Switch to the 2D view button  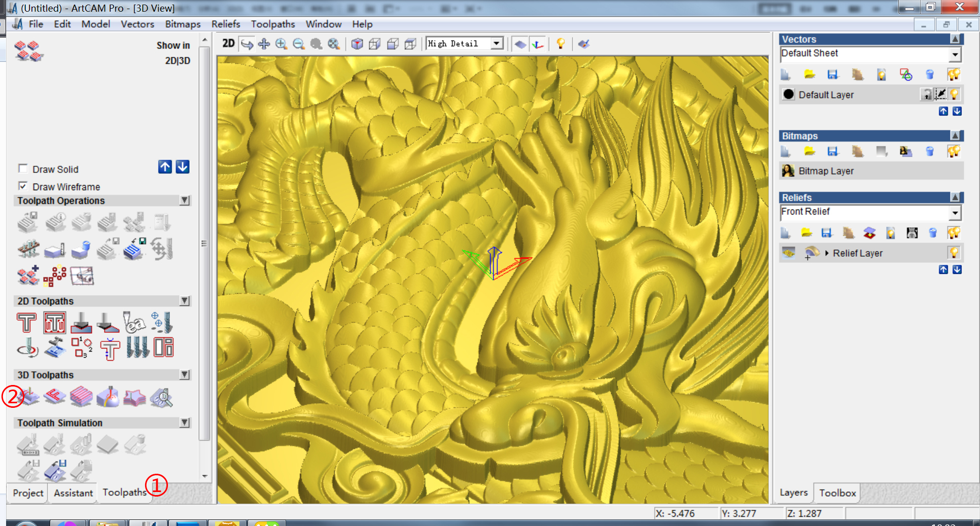[x=228, y=44]
